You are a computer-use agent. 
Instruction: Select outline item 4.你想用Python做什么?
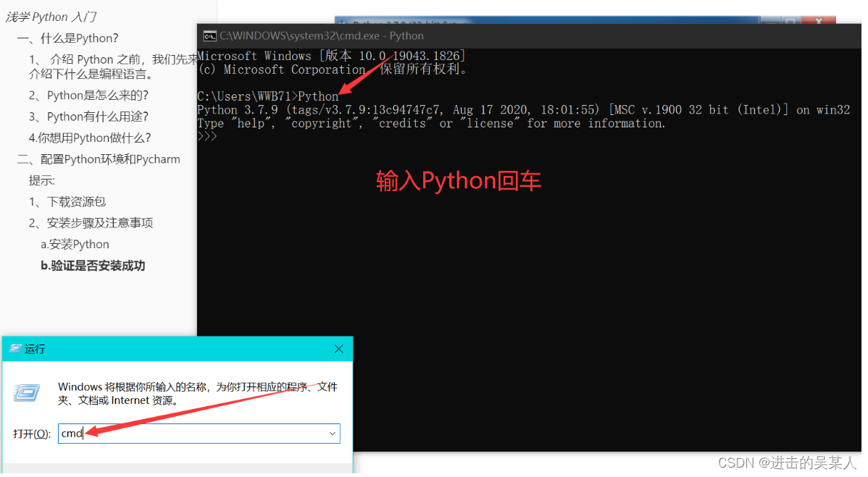point(90,138)
